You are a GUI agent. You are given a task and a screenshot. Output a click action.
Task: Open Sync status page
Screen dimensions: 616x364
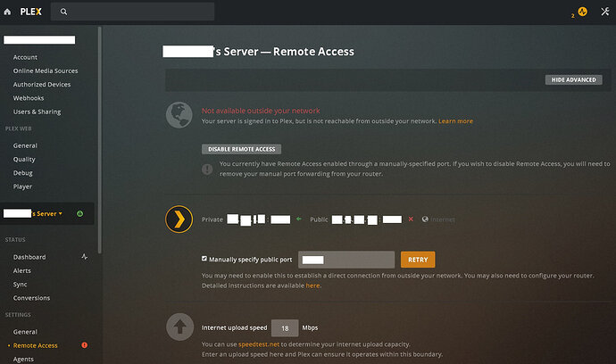[x=20, y=285]
